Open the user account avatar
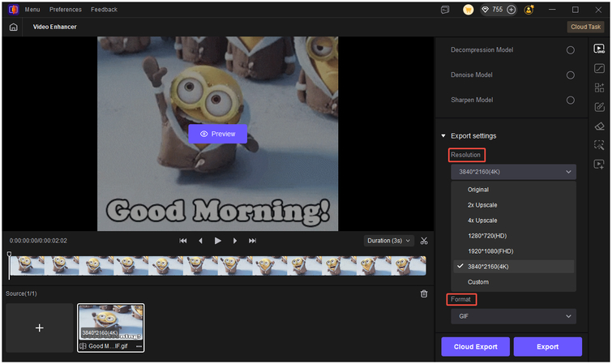Screen dimensions: 612x364 click(529, 10)
